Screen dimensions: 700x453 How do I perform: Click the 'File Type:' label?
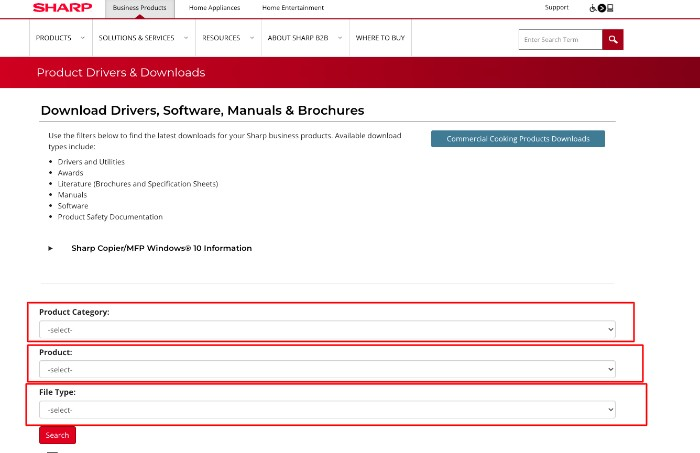(58, 392)
